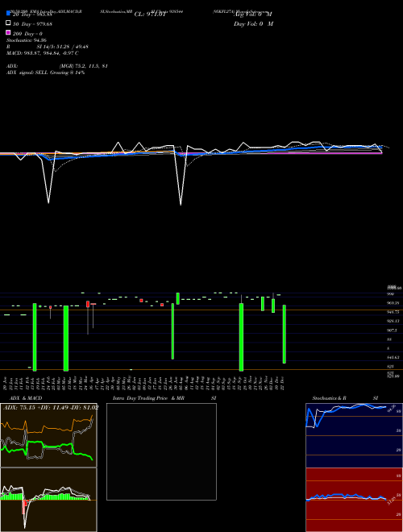Click the 'Avg Vol: 0 M' label
The width and height of the screenshot is (403, 532).
click(x=253, y=15)
